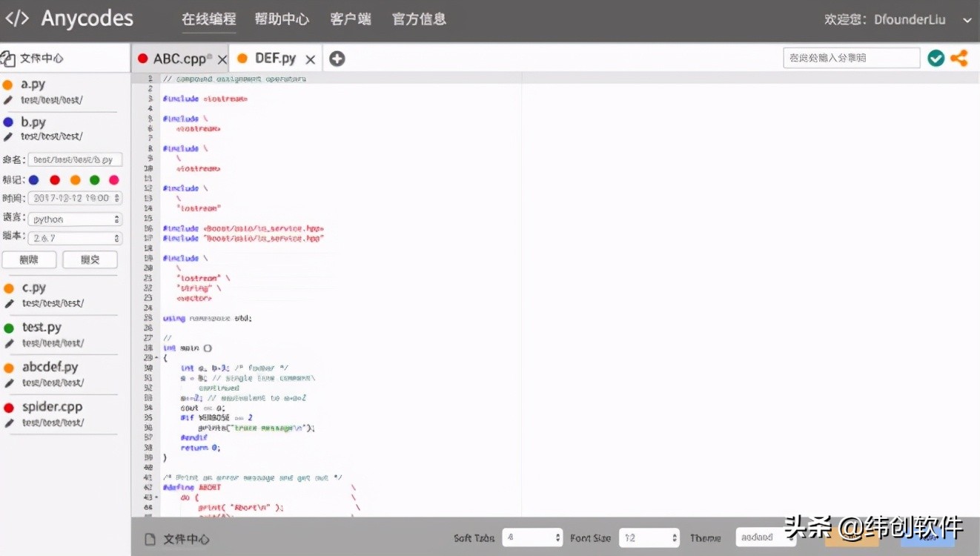Open the 2.6.7 version dropdown

pyautogui.click(x=75, y=239)
